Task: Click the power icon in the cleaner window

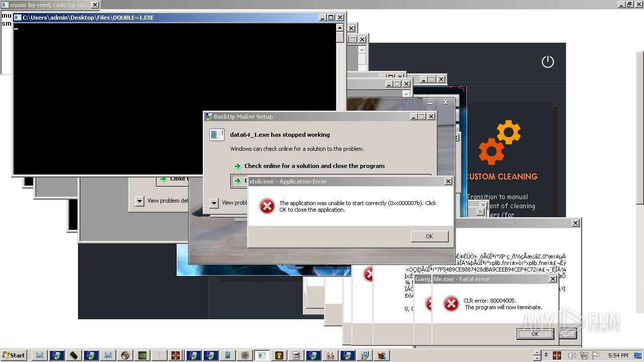Action: coord(547,62)
